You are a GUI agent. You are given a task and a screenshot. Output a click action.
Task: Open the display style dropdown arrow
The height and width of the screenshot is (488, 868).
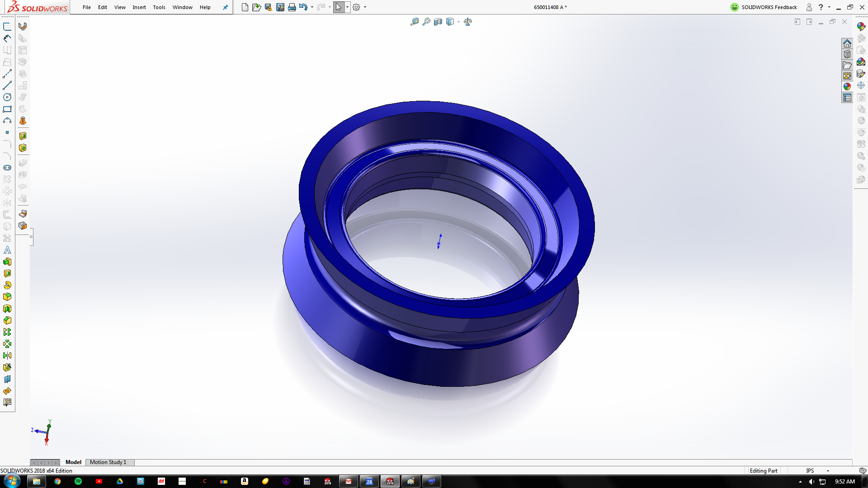(458, 21)
